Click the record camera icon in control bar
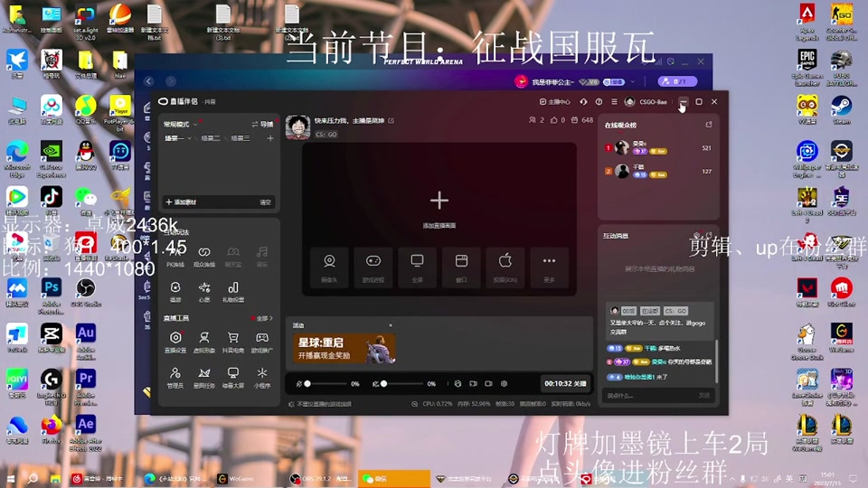 point(488,383)
